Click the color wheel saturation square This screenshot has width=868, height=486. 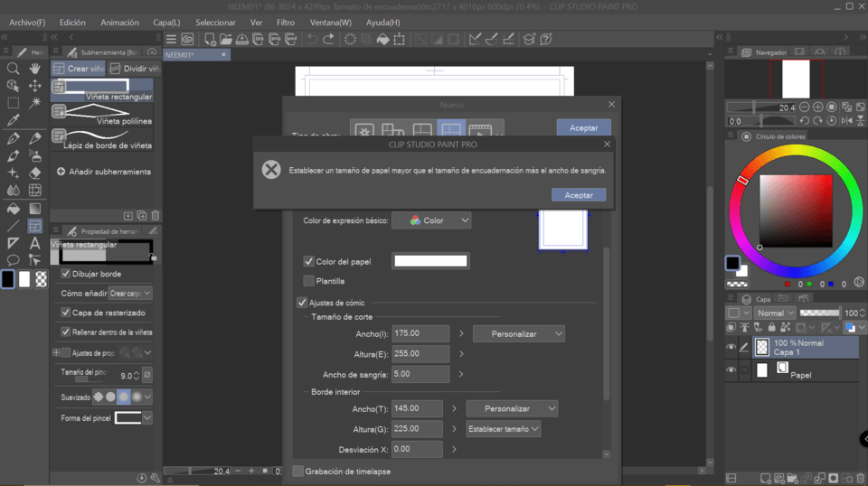tap(796, 210)
